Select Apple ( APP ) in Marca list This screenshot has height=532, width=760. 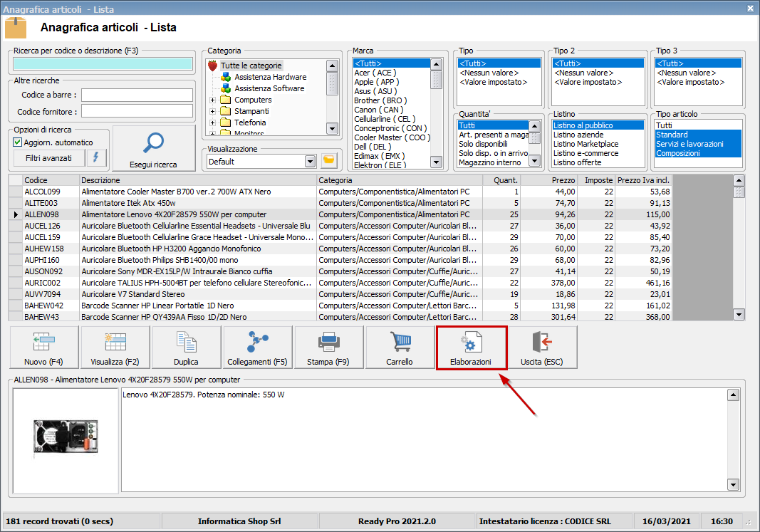coord(377,82)
